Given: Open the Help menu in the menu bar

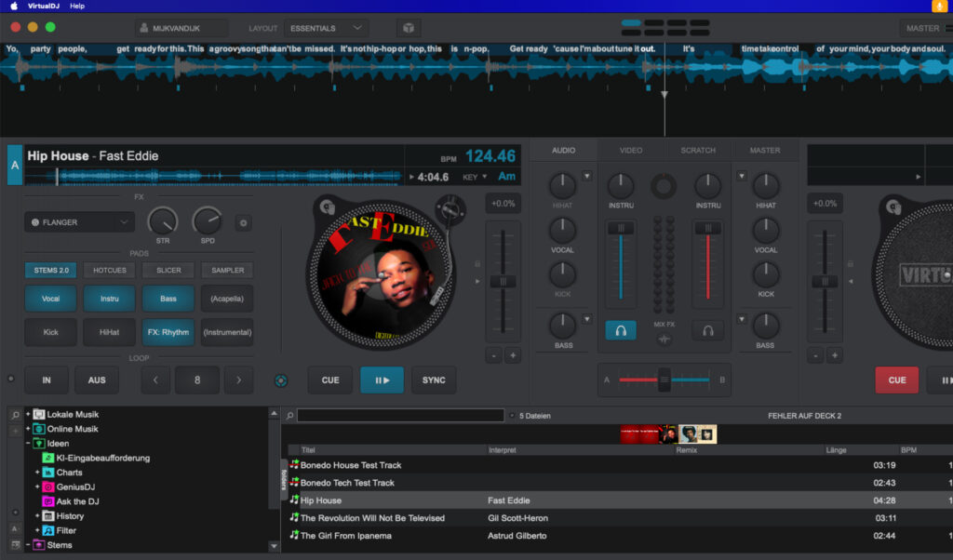Looking at the screenshot, I should [x=77, y=6].
